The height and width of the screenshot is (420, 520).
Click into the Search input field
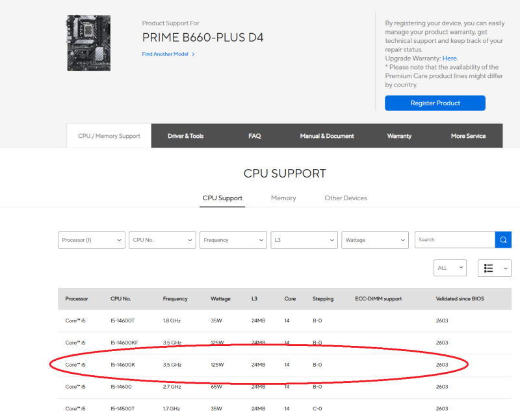(455, 239)
